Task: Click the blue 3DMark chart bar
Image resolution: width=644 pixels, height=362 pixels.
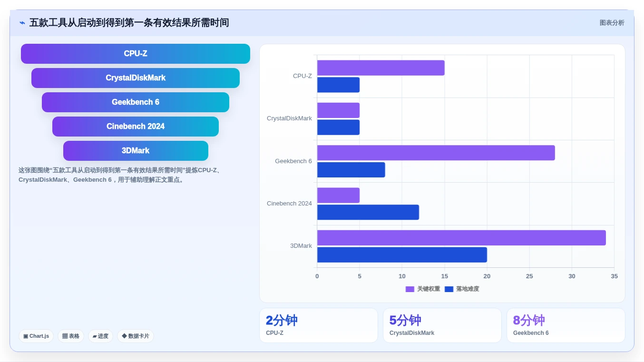Action: [x=402, y=255]
